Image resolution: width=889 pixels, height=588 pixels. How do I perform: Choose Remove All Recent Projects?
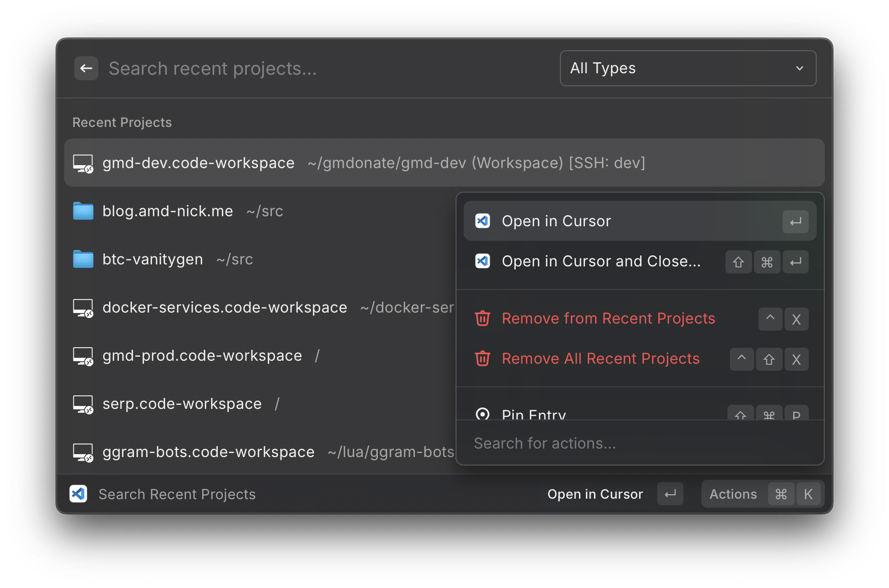[x=600, y=359]
